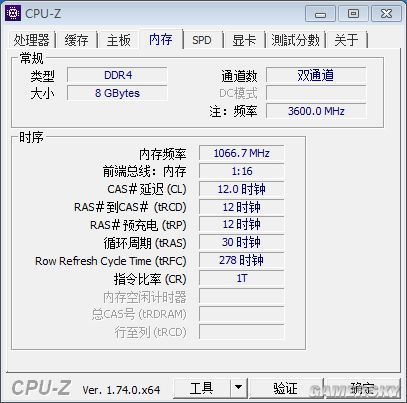Click the 确定 button

[x=363, y=388]
